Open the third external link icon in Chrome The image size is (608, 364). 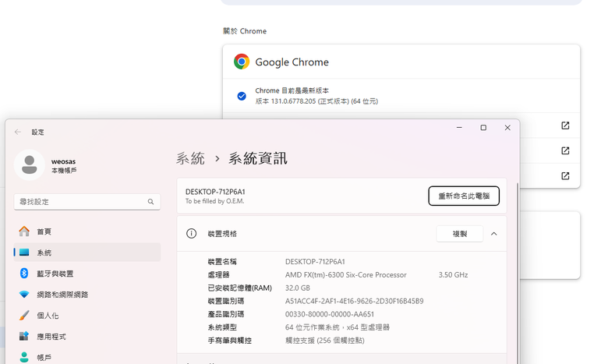tap(565, 176)
